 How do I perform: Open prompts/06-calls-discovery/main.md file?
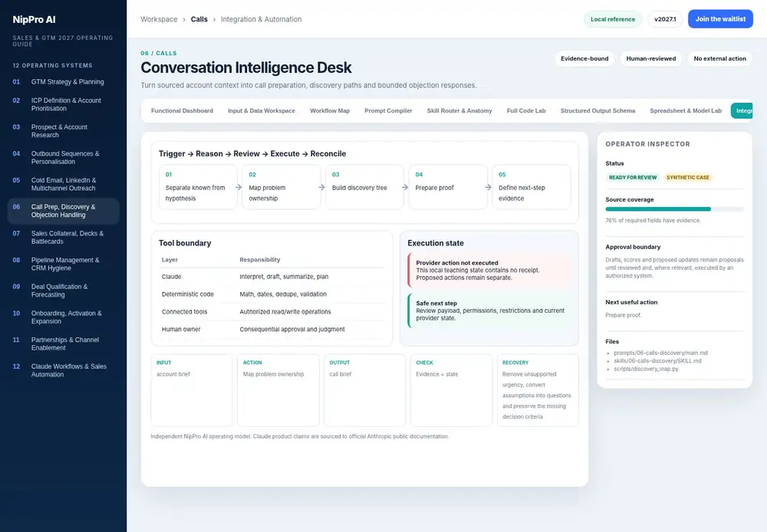pyautogui.click(x=661, y=353)
